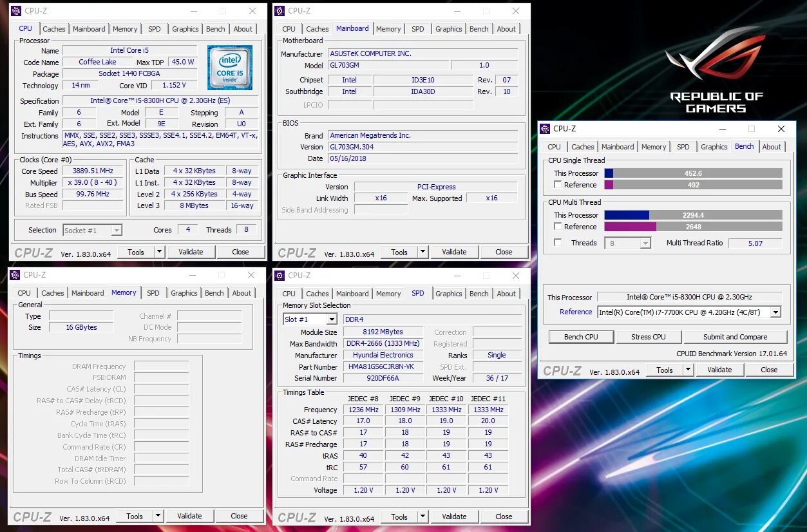The image size is (807, 532).
Task: Click CPU-Z app icon in SPD window title bar
Action: pos(280,275)
